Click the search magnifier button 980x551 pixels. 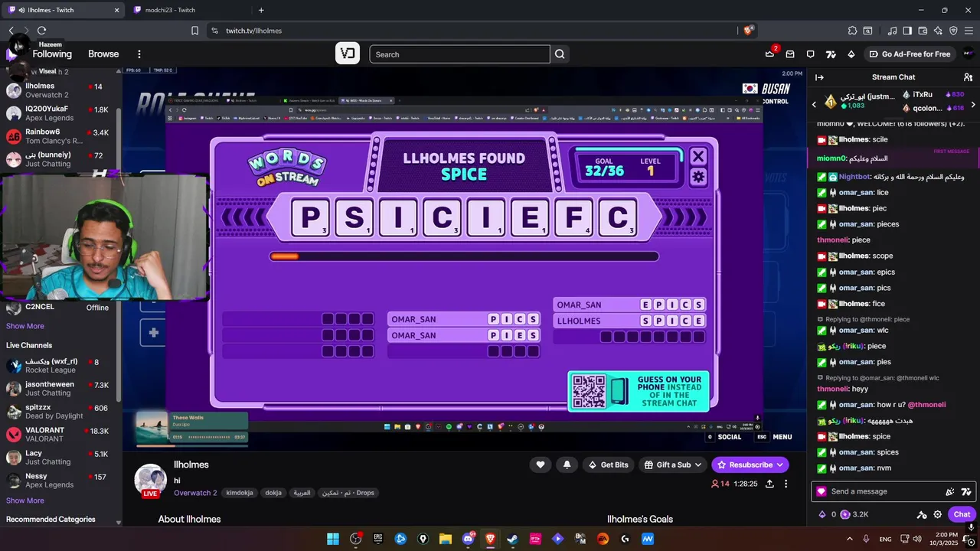(x=560, y=54)
